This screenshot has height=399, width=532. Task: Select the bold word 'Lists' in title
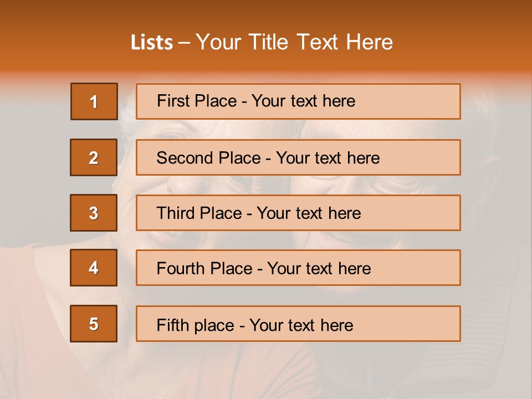[x=152, y=43]
